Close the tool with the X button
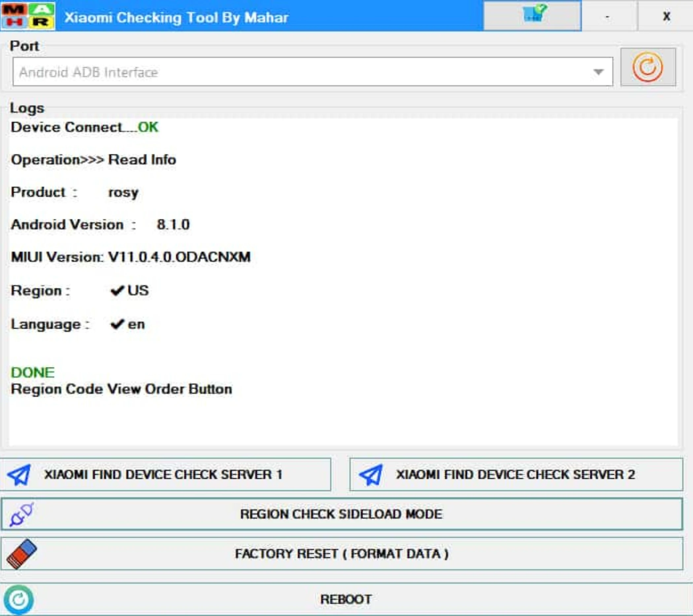 pos(666,16)
